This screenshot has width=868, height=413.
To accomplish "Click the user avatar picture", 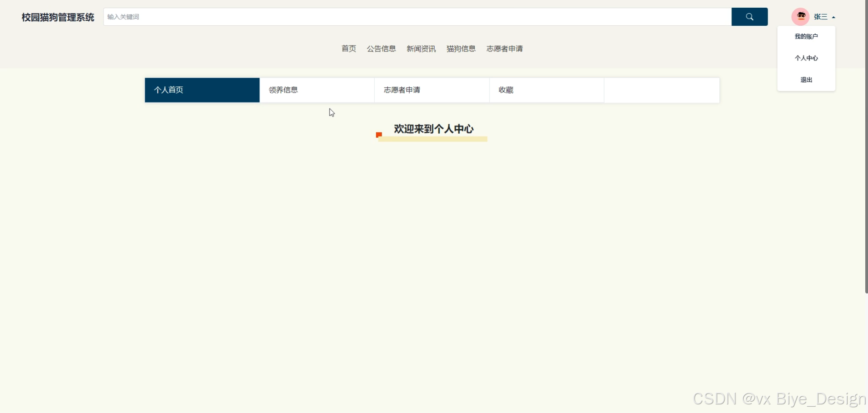I will coord(800,17).
